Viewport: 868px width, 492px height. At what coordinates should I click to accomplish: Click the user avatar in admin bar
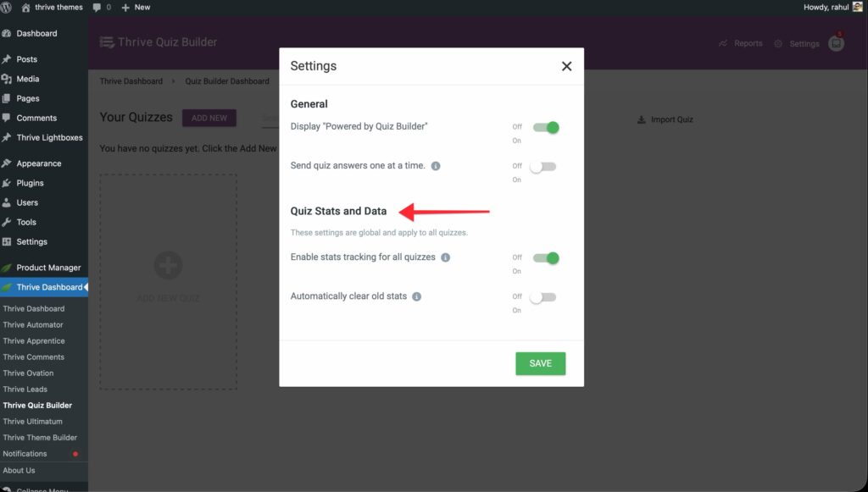click(858, 7)
